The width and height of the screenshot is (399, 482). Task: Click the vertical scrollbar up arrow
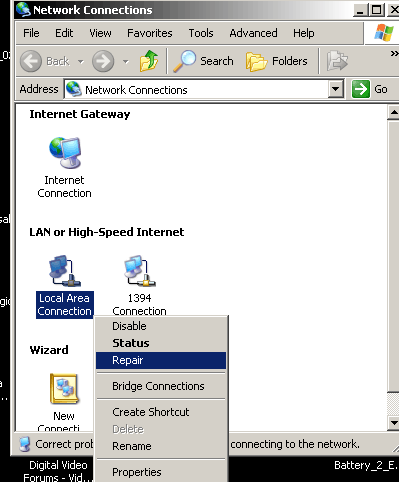coord(393,113)
